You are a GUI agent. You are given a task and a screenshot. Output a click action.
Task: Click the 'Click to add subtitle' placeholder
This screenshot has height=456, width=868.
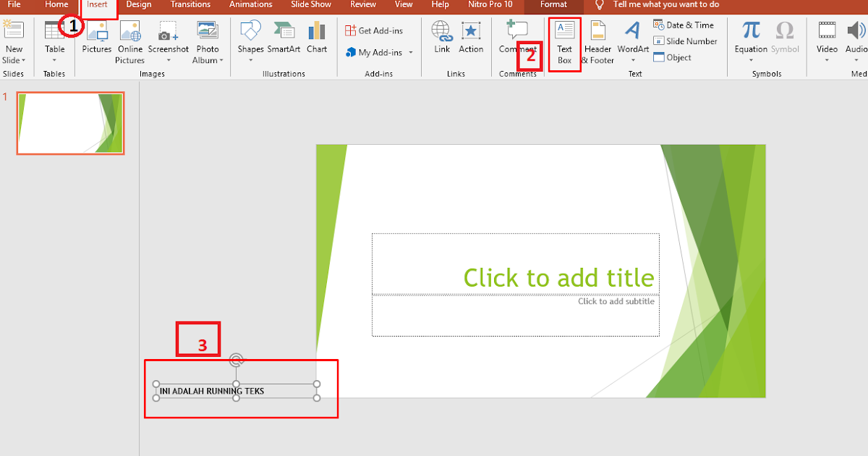click(516, 316)
